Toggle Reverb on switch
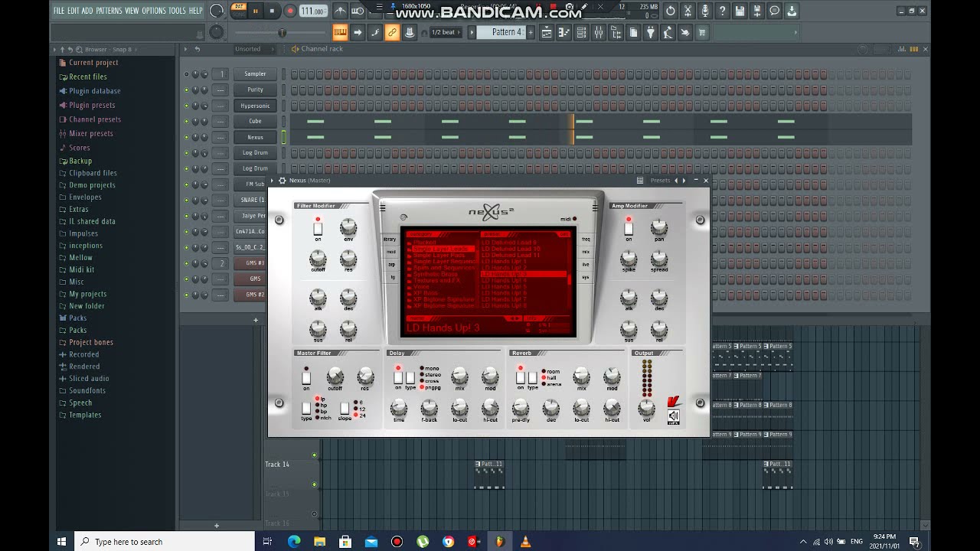Image resolution: width=980 pixels, height=551 pixels. pyautogui.click(x=521, y=377)
